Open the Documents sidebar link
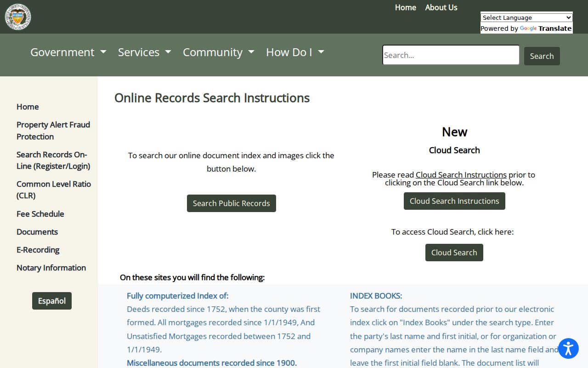The height and width of the screenshot is (368, 588). point(37,232)
